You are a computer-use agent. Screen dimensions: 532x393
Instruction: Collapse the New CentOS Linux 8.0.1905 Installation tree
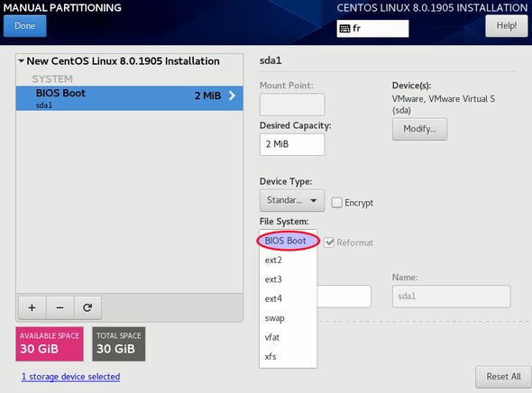tap(21, 61)
